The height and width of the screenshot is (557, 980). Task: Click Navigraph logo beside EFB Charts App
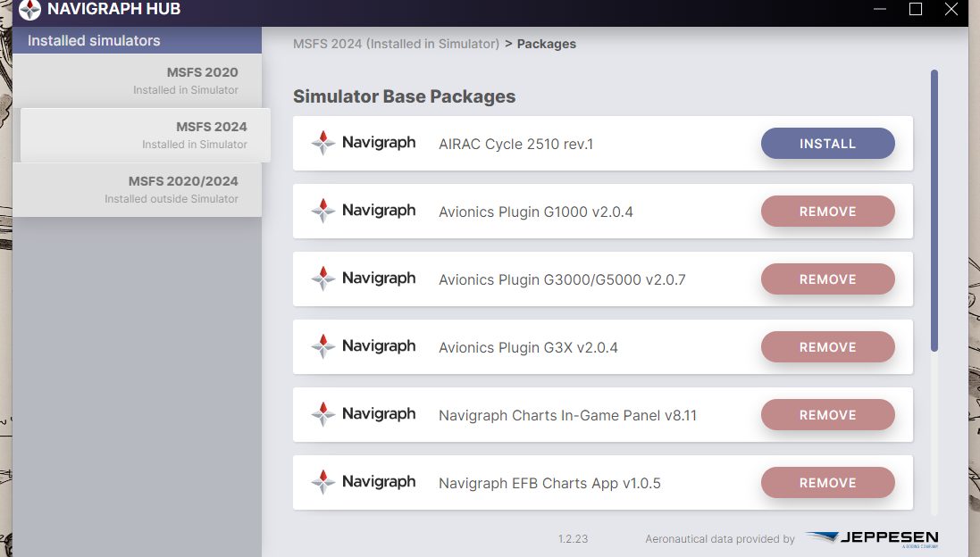364,482
